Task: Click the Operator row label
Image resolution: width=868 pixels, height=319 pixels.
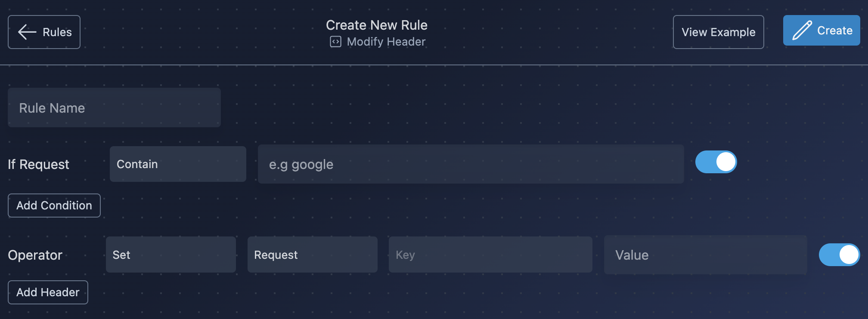Action: pyautogui.click(x=35, y=255)
